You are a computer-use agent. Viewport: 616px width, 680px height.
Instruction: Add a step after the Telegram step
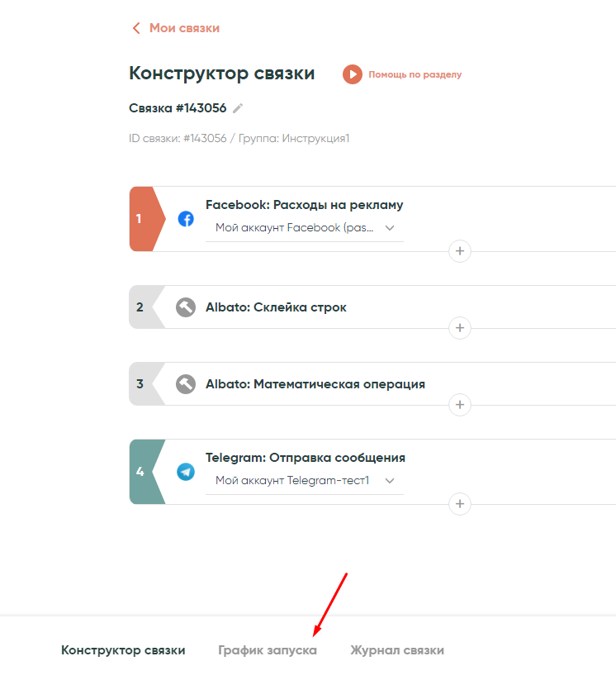(460, 503)
